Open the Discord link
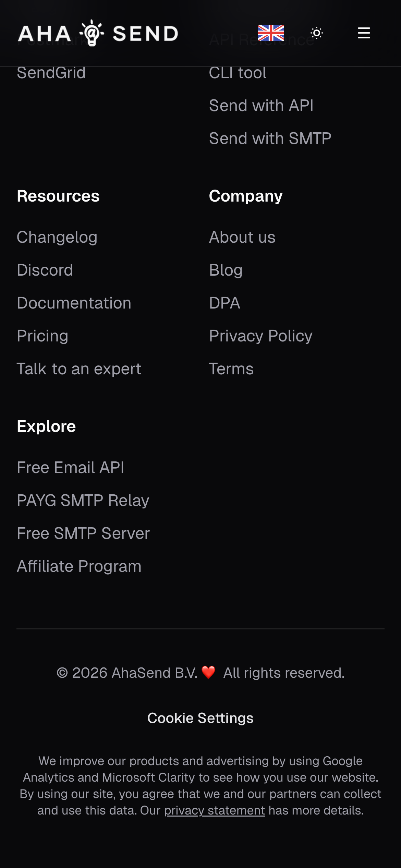Image resolution: width=401 pixels, height=868 pixels. click(45, 270)
